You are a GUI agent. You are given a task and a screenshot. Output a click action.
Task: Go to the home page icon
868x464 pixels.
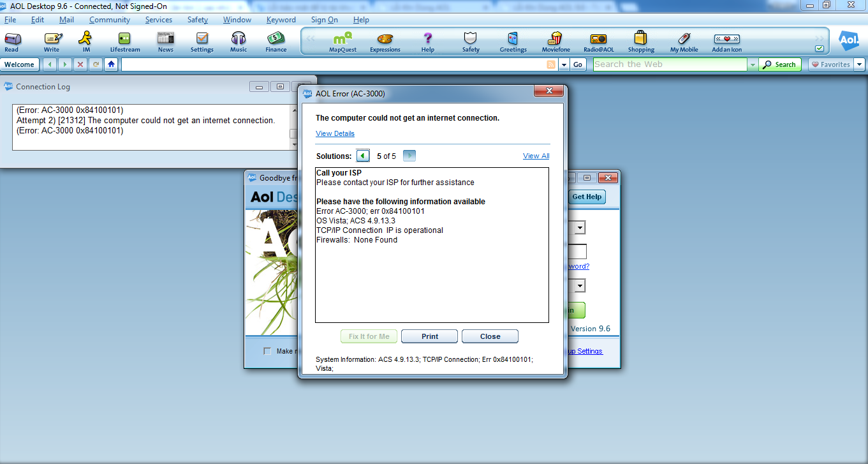[112, 64]
